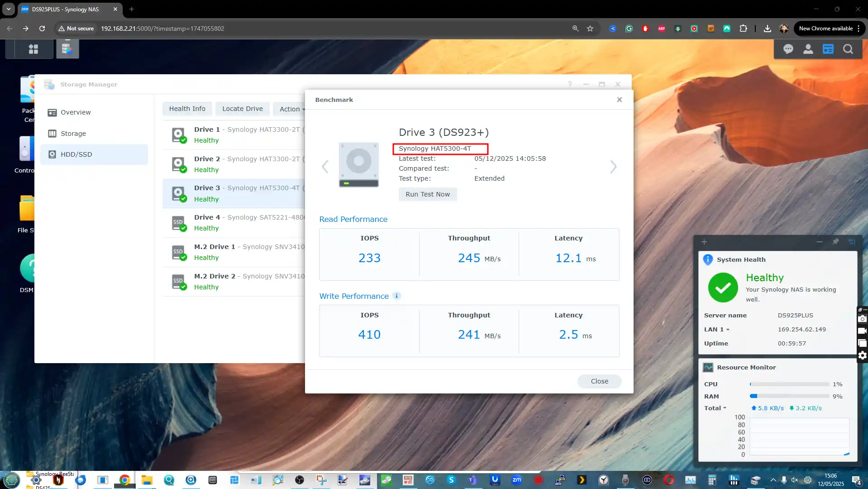This screenshot has height=489, width=868.
Task: Select M.2 Drive 1 Synology SNV3410 row
Action: pos(234,252)
